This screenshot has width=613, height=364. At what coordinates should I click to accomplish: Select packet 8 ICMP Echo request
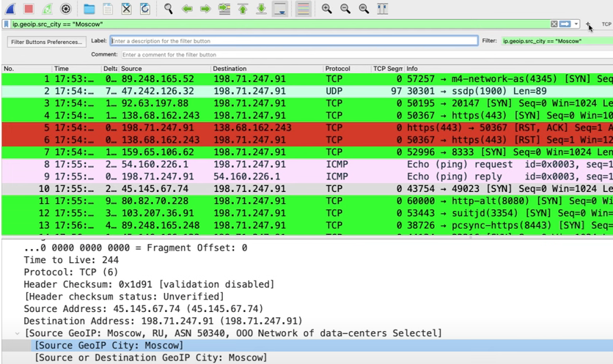pyautogui.click(x=307, y=165)
